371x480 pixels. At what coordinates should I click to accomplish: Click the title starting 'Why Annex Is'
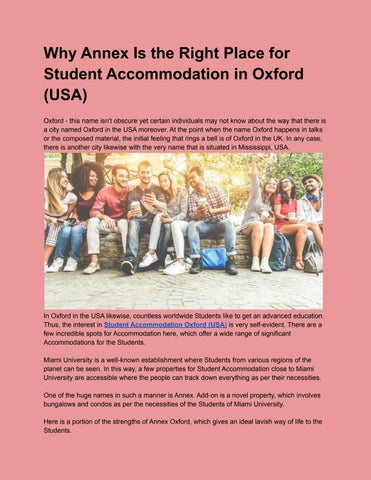tap(174, 74)
